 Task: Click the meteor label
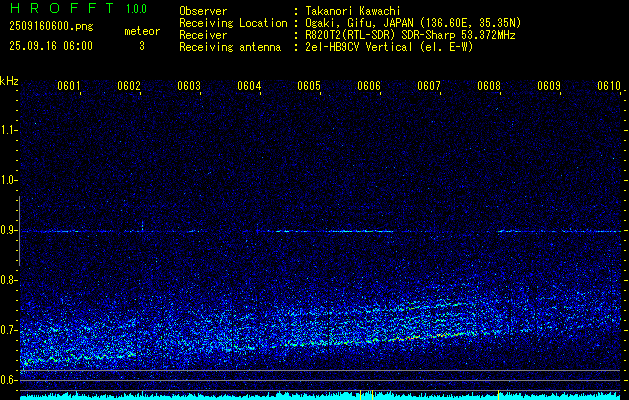click(142, 31)
